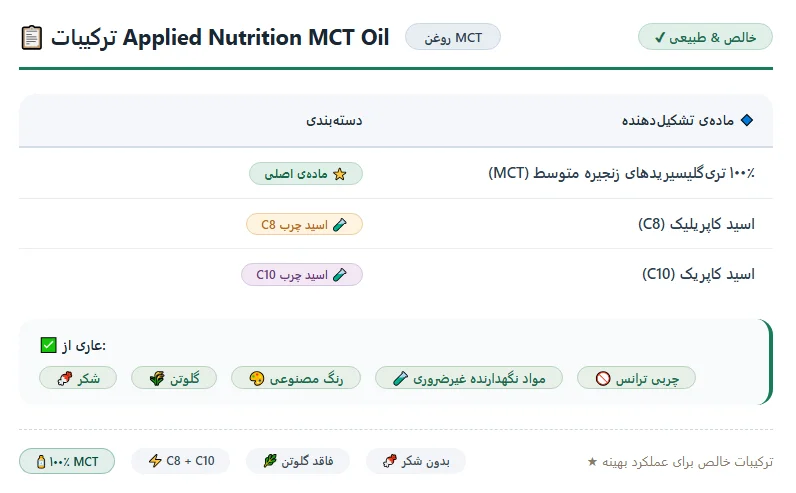This screenshot has width=796, height=493.
Task: Click the star icon in ماده‌ی اصلی badge
Action: tap(340, 174)
